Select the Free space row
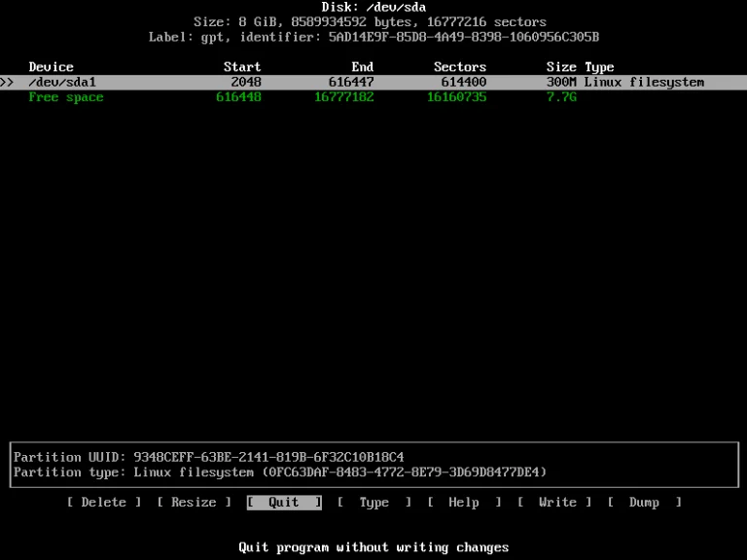This screenshot has height=560, width=747. coord(302,97)
